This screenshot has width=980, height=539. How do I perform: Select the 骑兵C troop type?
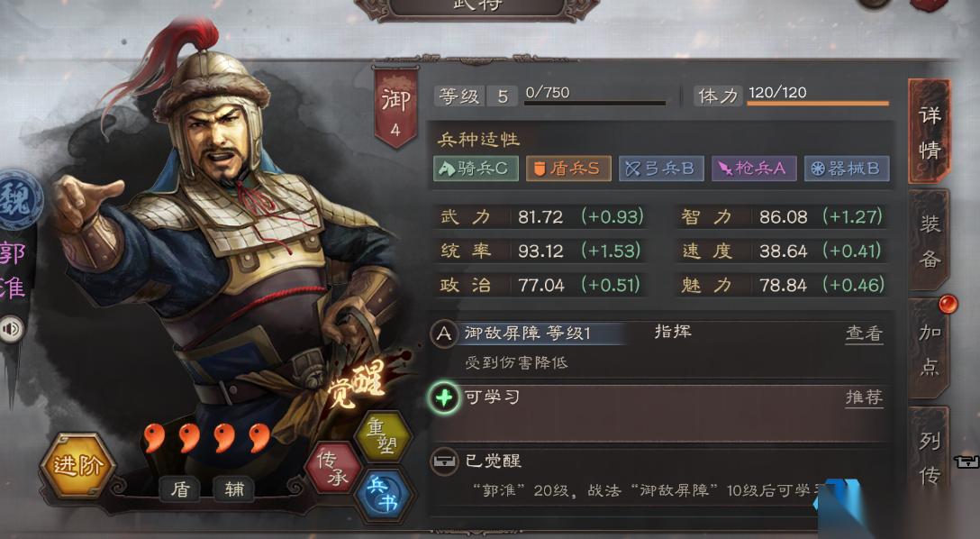[x=476, y=169]
